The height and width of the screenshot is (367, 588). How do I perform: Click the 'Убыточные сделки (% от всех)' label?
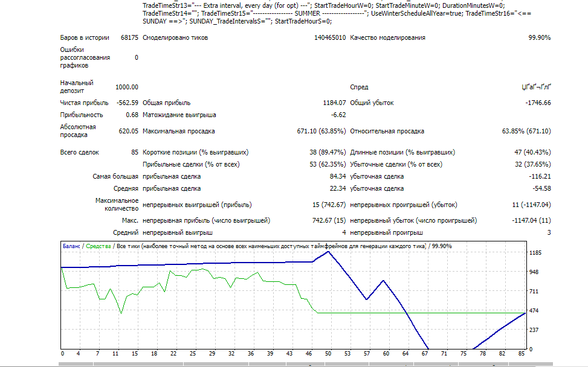point(396,164)
